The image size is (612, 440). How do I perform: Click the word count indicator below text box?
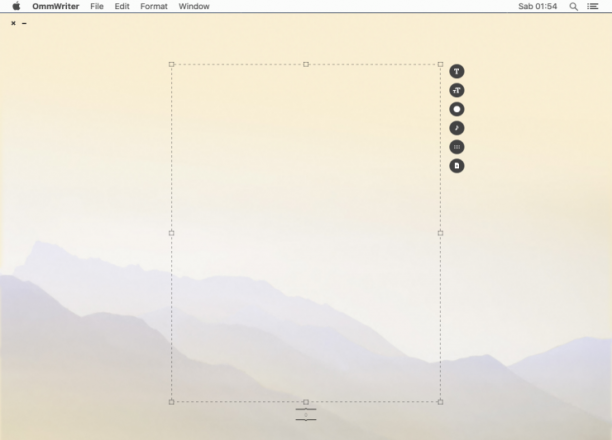(306, 415)
